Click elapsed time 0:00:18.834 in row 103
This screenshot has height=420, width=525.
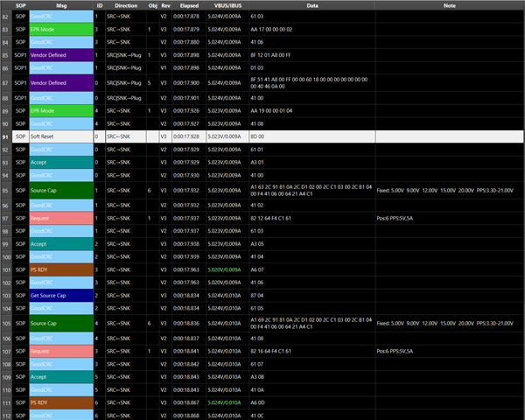click(x=186, y=296)
